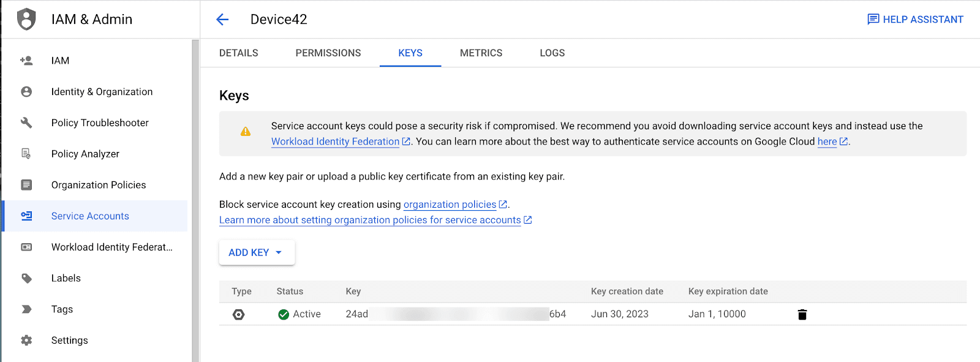Open the METRICS tab
This screenshot has width=980, height=362.
481,53
